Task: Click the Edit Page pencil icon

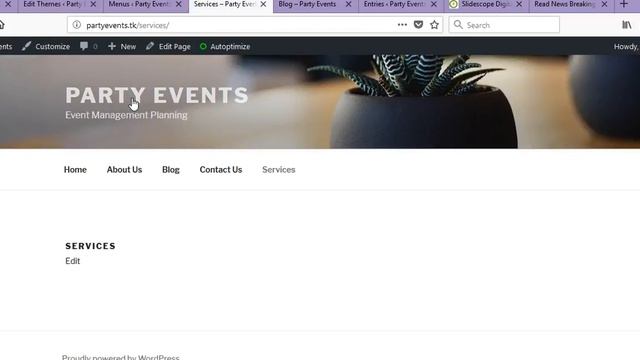Action: coord(150,46)
